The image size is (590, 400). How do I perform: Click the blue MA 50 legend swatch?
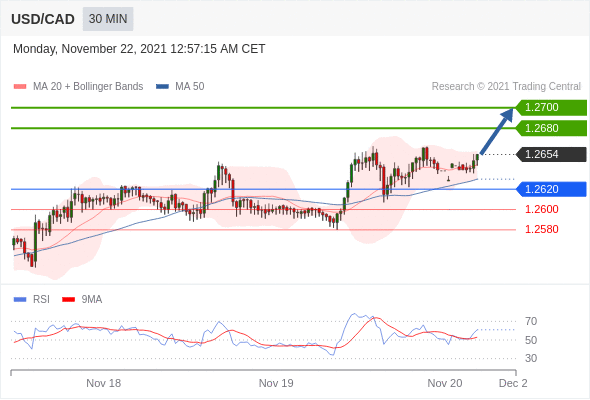coord(162,87)
